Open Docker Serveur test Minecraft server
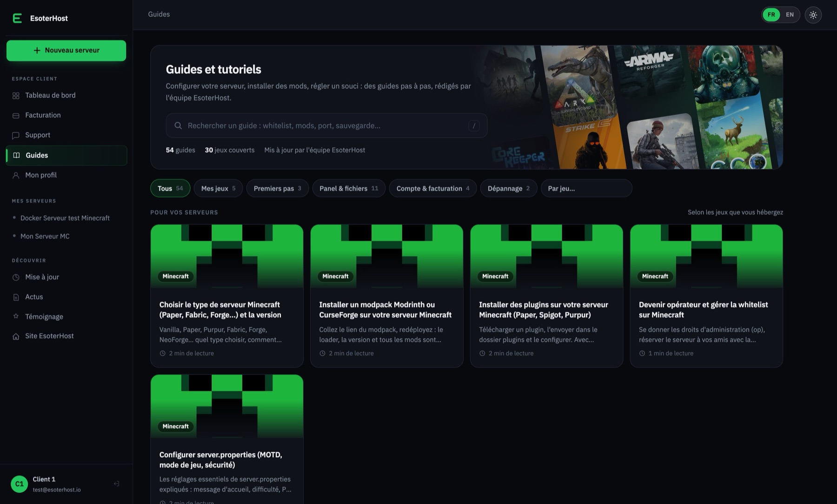The image size is (837, 504). click(65, 218)
